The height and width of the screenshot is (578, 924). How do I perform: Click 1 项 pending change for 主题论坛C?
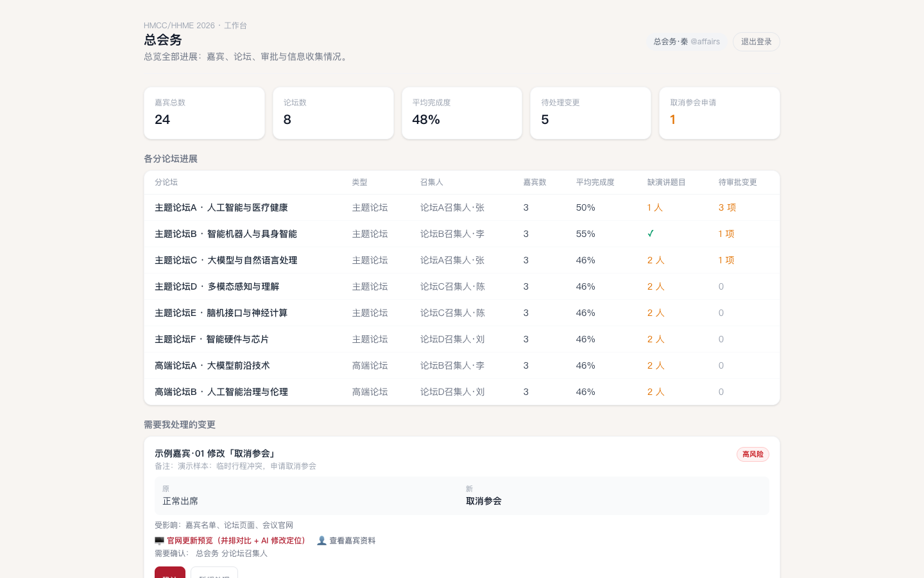point(726,260)
